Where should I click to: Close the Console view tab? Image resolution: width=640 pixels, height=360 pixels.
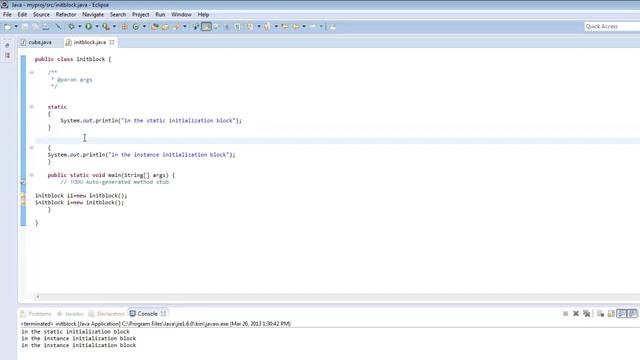point(163,314)
